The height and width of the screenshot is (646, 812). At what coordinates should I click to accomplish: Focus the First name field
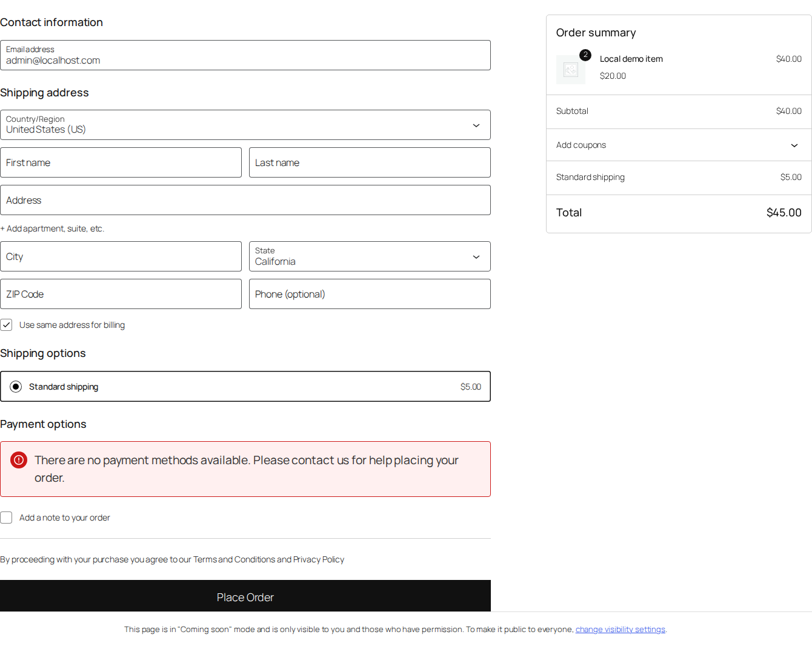click(x=121, y=162)
